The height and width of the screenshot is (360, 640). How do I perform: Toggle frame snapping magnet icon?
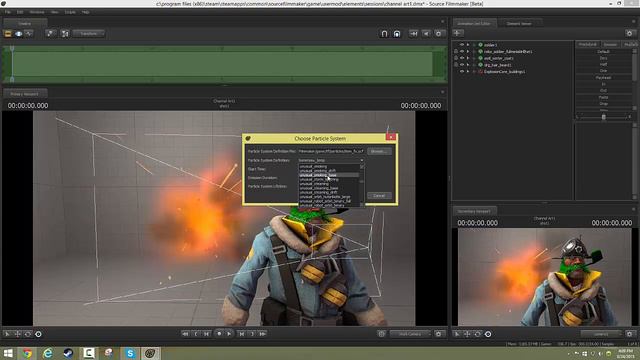(397, 34)
